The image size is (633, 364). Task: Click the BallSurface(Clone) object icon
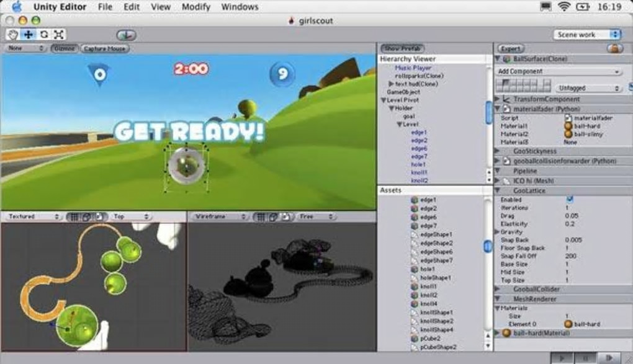(x=506, y=60)
